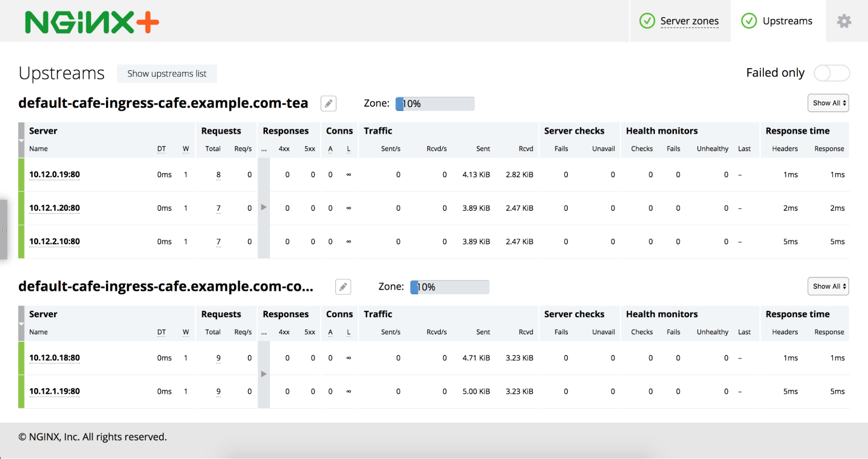The image size is (868, 459).
Task: Click Server zones green check status icon
Action: pos(647,21)
